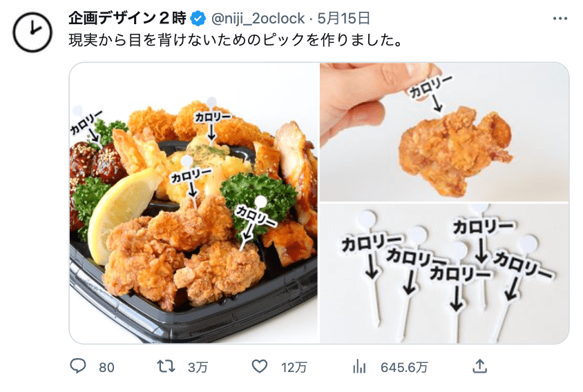Image resolution: width=583 pixels, height=392 pixels.
Task: View the fried chicken platter photo
Action: click(x=193, y=203)
